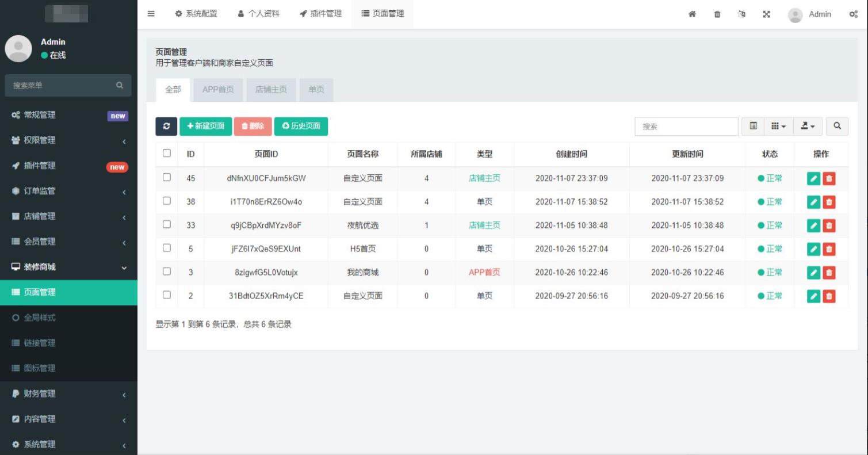Viewport: 868px width, 455px height.
Task: Click the 新建页面 button
Action: pos(205,126)
